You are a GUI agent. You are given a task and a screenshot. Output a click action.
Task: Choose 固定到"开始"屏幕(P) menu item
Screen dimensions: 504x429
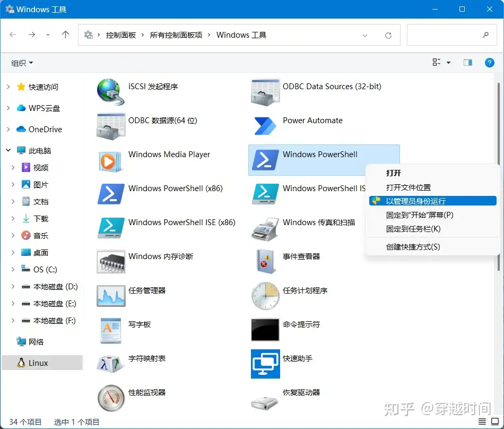[x=432, y=215]
